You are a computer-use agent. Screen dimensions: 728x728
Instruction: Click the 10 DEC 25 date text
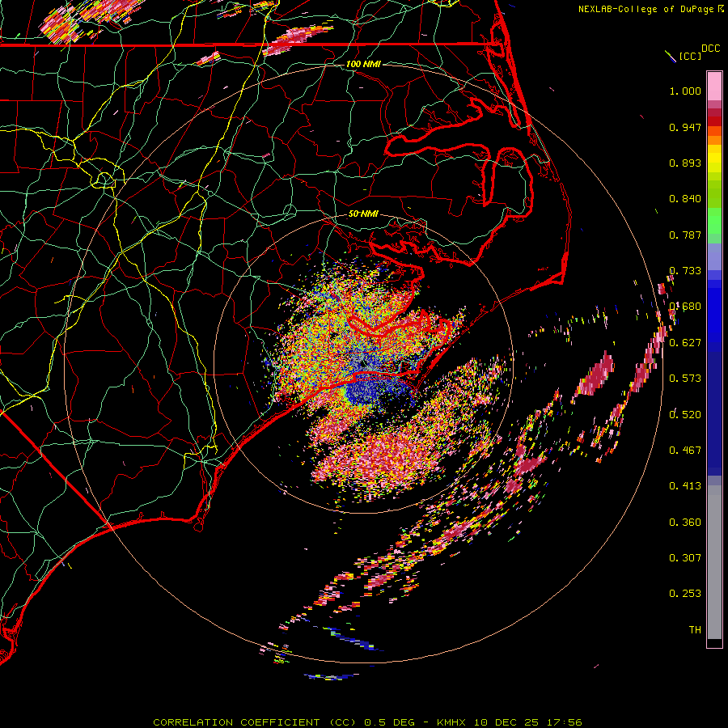click(506, 722)
